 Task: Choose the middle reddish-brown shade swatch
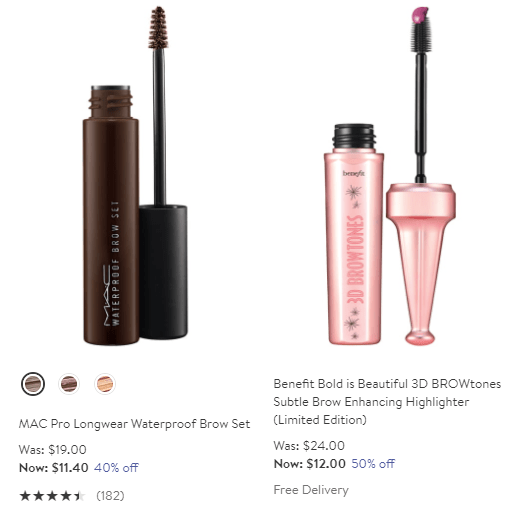click(x=69, y=384)
